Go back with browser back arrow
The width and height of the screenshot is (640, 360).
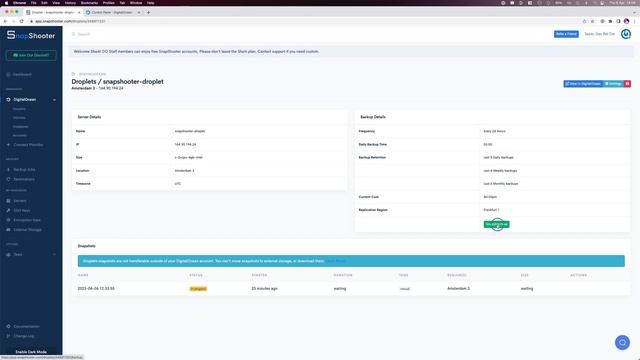[x=5, y=21]
